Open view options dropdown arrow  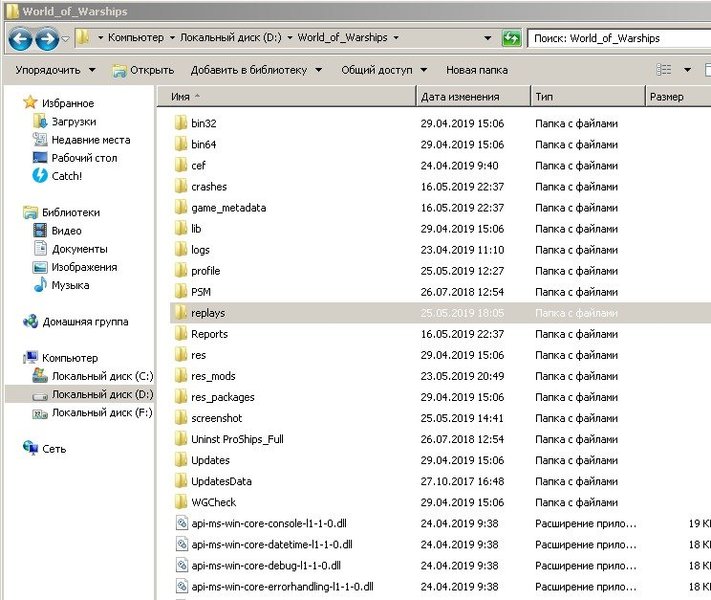point(687,70)
